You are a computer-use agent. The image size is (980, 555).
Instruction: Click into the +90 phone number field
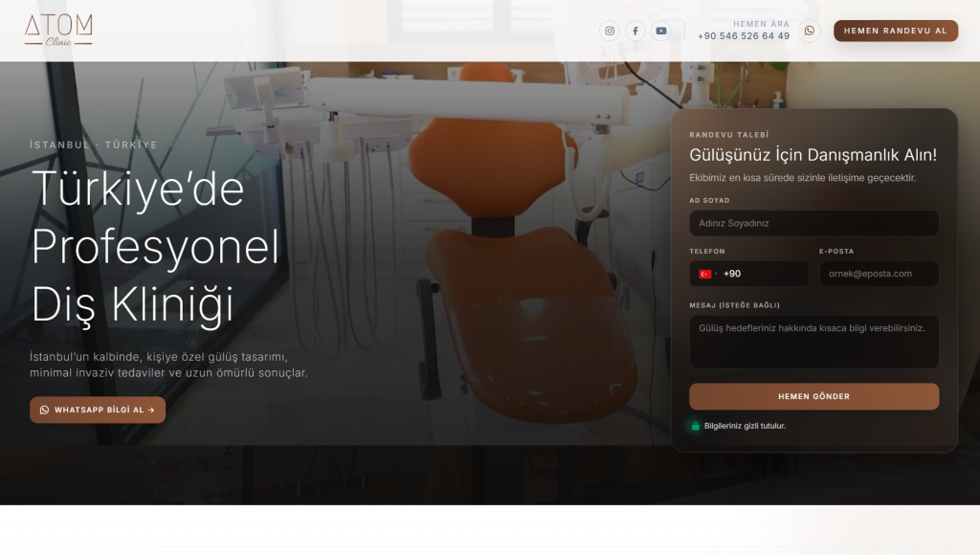766,274
